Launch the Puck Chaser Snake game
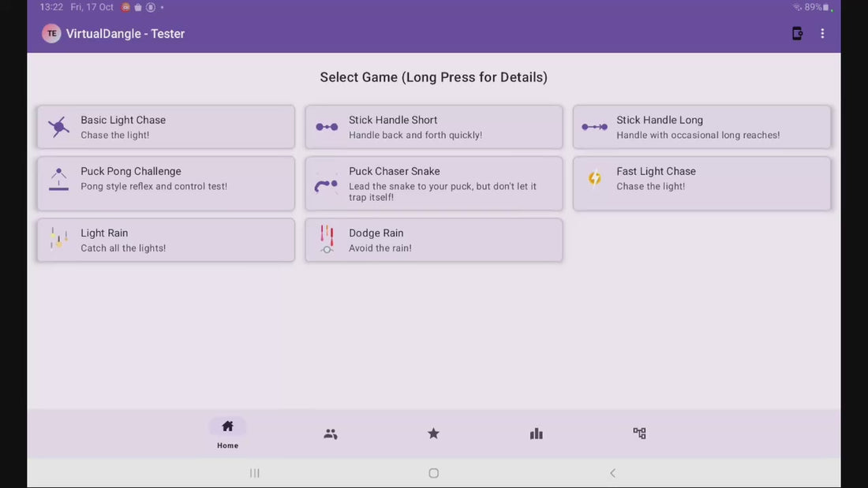Screen dimensions: 868x488 434,183
